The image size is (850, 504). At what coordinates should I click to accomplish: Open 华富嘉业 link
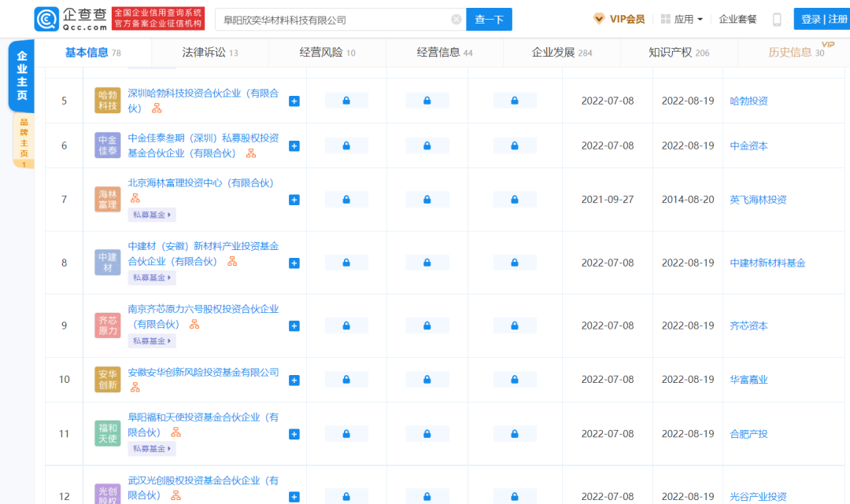coord(748,380)
